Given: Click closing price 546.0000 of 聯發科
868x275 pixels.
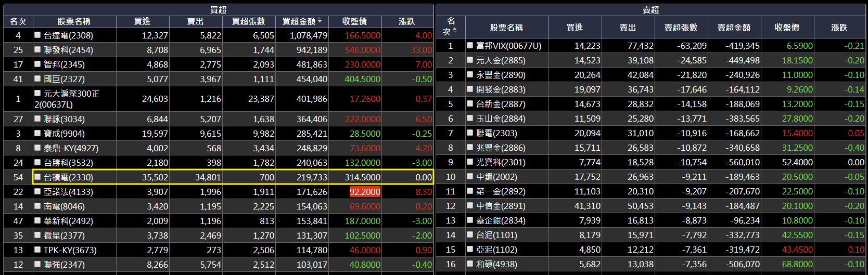Looking at the screenshot, I should point(363,50).
